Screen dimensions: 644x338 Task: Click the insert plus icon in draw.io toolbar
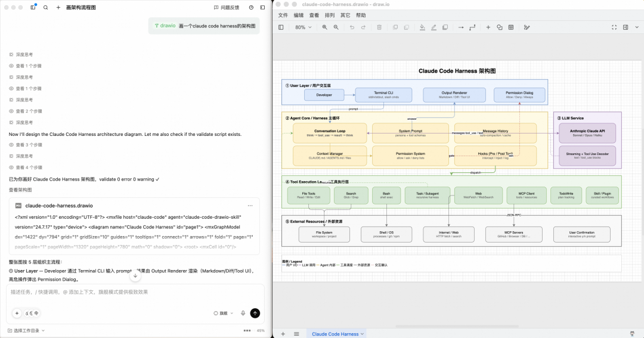(488, 27)
